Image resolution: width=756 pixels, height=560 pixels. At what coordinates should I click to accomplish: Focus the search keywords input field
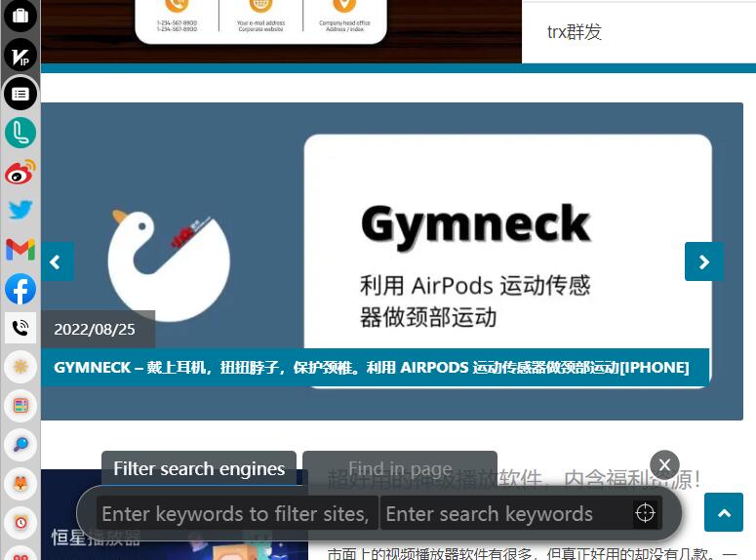point(504,513)
